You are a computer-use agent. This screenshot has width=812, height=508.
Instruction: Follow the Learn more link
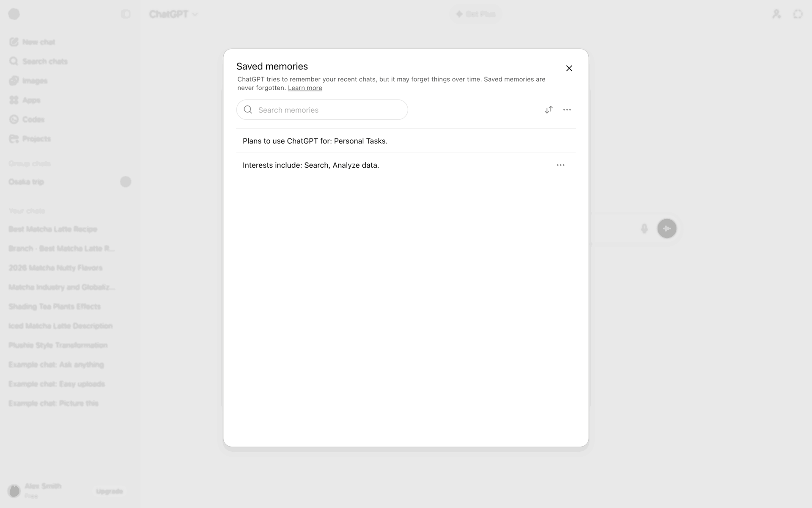coord(305,88)
